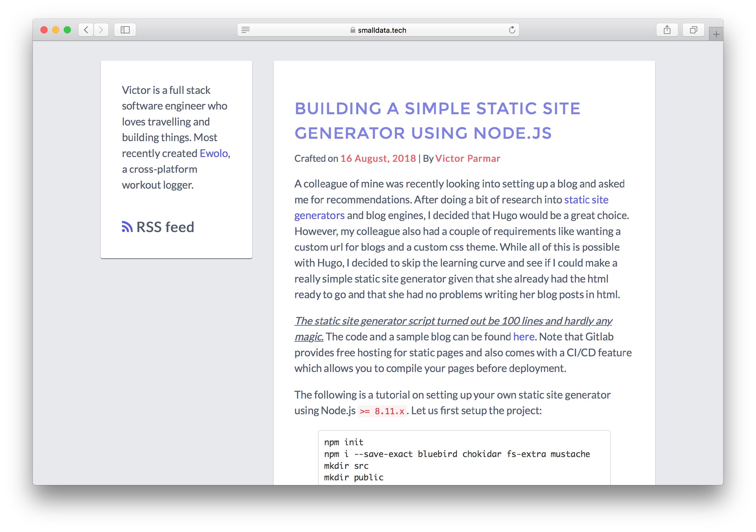Image resolution: width=756 pixels, height=532 pixels.
Task: Close the window with red button
Action: (44, 30)
